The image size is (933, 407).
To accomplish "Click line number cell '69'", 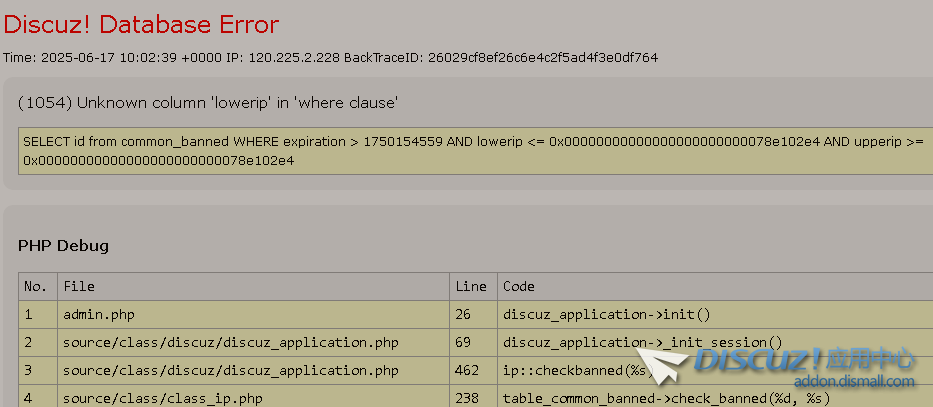I will click(473, 342).
